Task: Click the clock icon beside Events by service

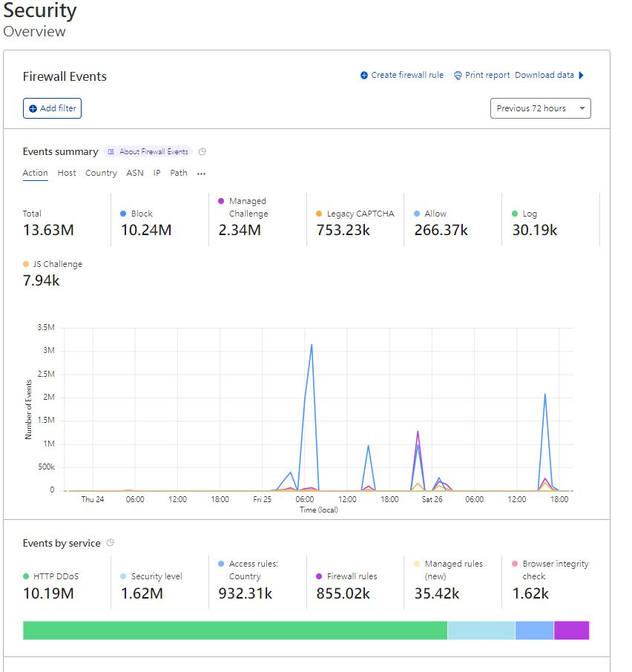Action: tap(111, 543)
